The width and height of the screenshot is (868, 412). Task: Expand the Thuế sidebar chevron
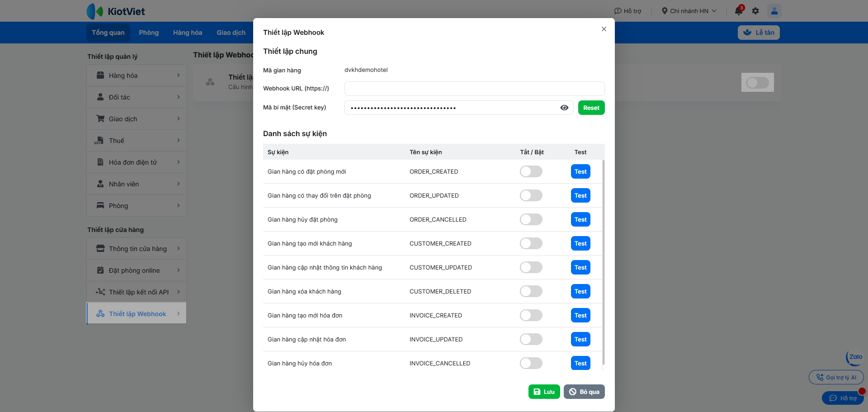179,140
